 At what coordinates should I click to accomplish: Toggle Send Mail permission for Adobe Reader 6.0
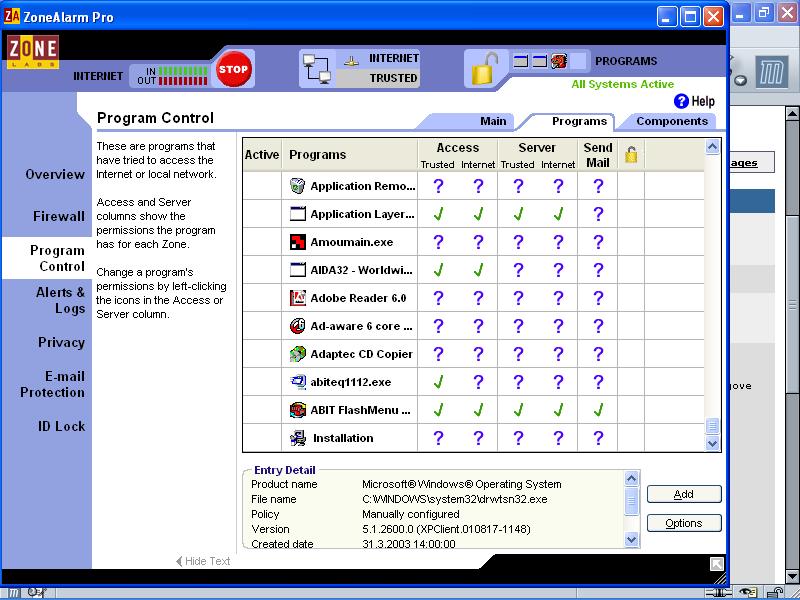pos(598,298)
